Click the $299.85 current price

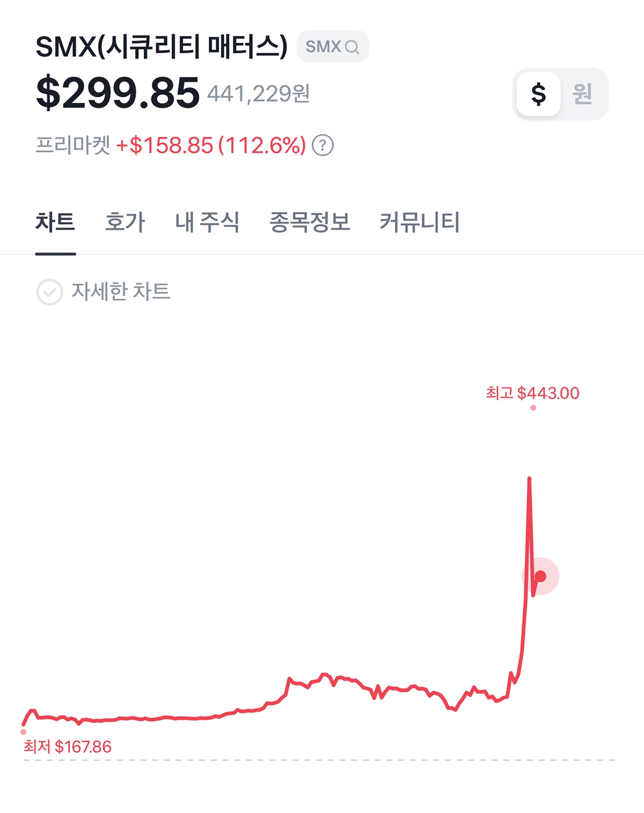coord(118,93)
